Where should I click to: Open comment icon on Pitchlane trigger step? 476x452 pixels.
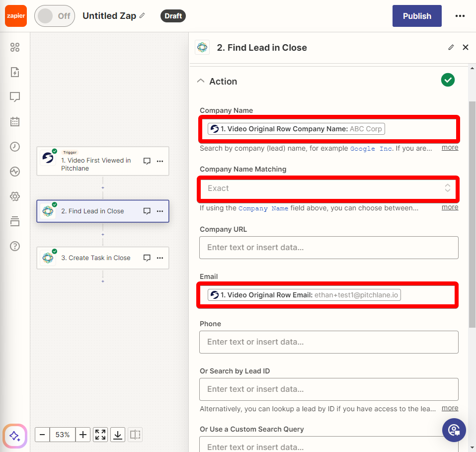pos(147,161)
